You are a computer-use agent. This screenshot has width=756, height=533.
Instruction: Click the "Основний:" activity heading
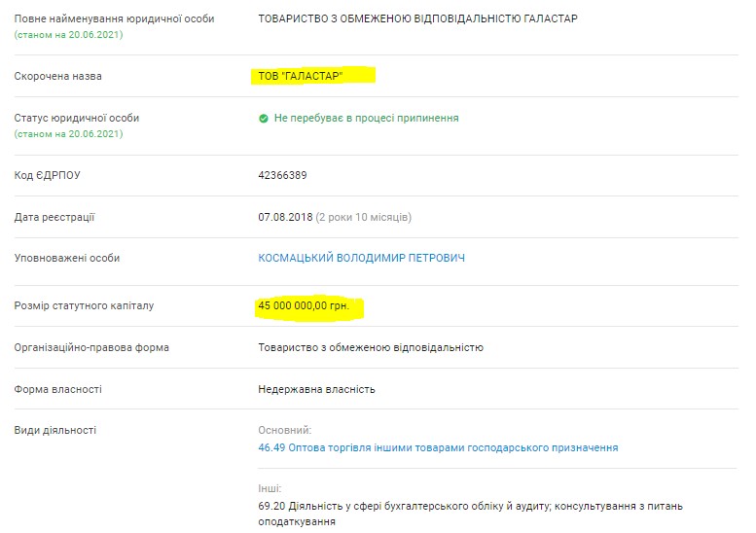[x=284, y=430]
